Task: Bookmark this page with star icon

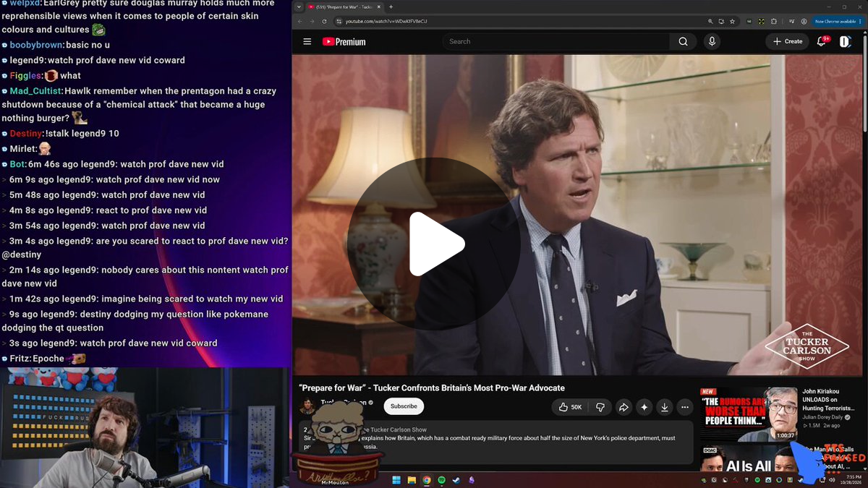Action: tap(733, 22)
